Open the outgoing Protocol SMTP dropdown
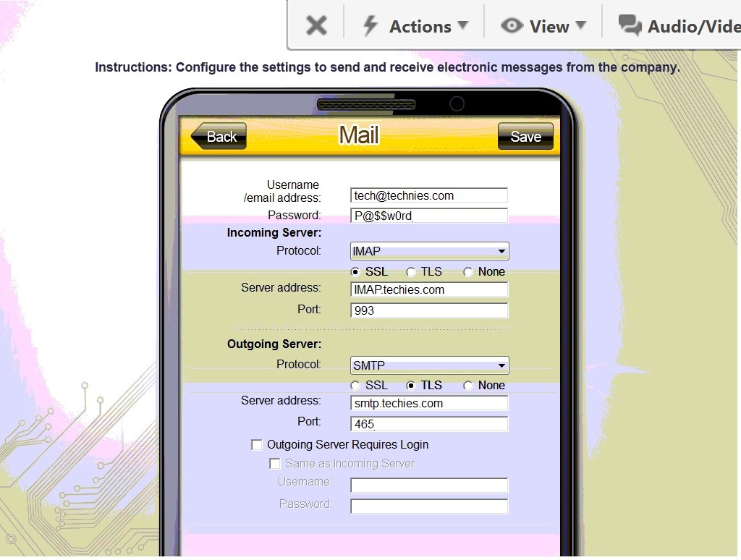This screenshot has width=741, height=560. (x=430, y=365)
